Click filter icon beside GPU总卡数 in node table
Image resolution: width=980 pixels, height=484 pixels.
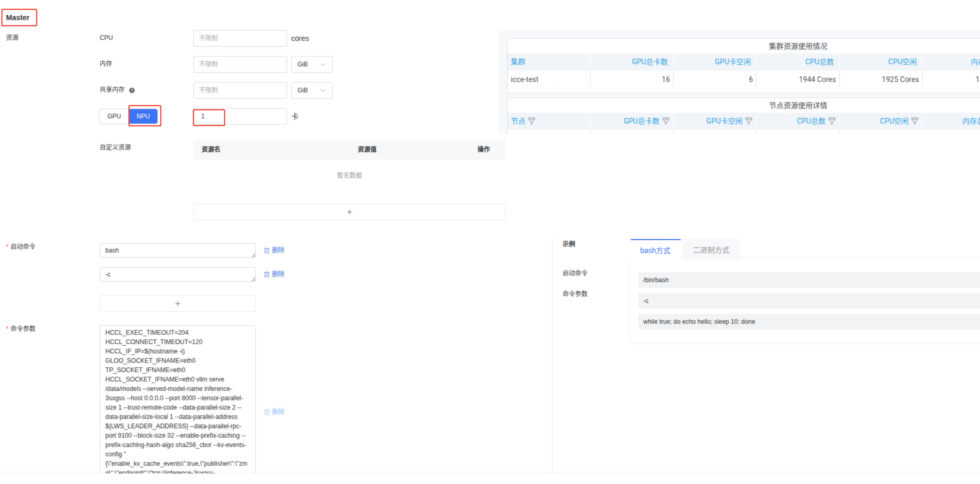coord(666,121)
